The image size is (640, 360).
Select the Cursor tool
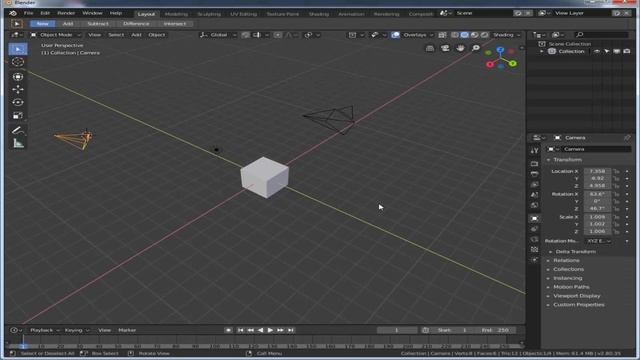(18, 62)
